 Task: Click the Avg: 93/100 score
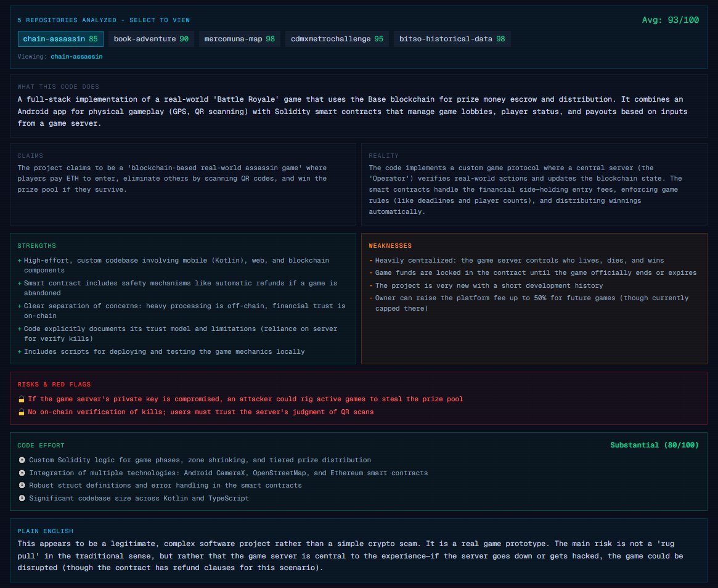coord(671,20)
